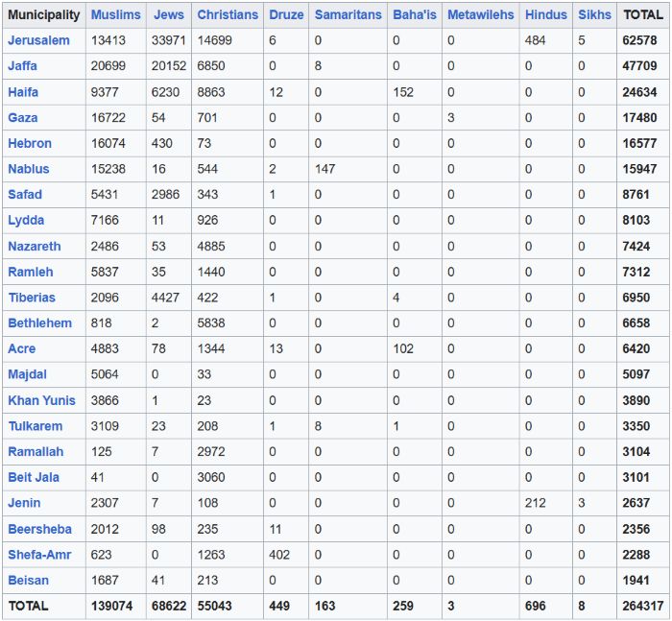Follow the Baha'is column header link
This screenshot has width=672, height=621.
click(x=415, y=14)
